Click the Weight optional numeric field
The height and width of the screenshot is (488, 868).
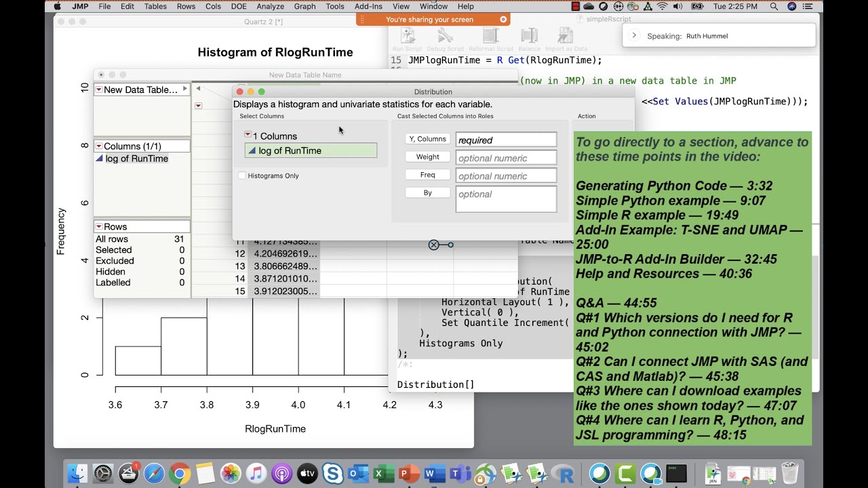pyautogui.click(x=506, y=158)
